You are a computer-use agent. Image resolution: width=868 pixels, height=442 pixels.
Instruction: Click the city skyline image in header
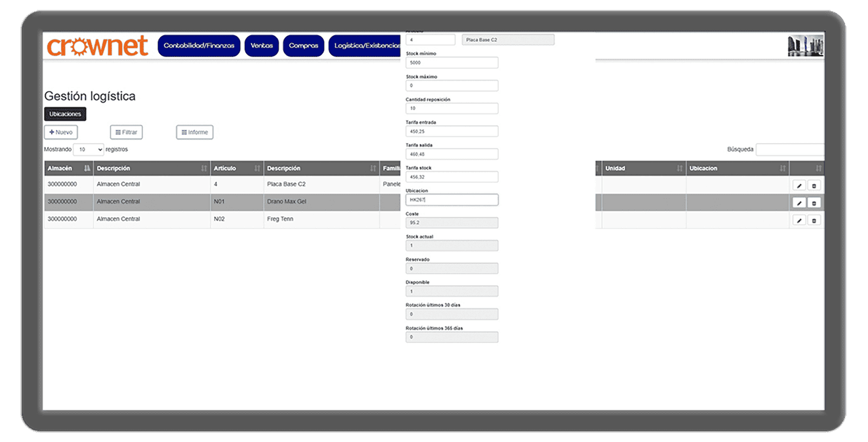pos(806,46)
